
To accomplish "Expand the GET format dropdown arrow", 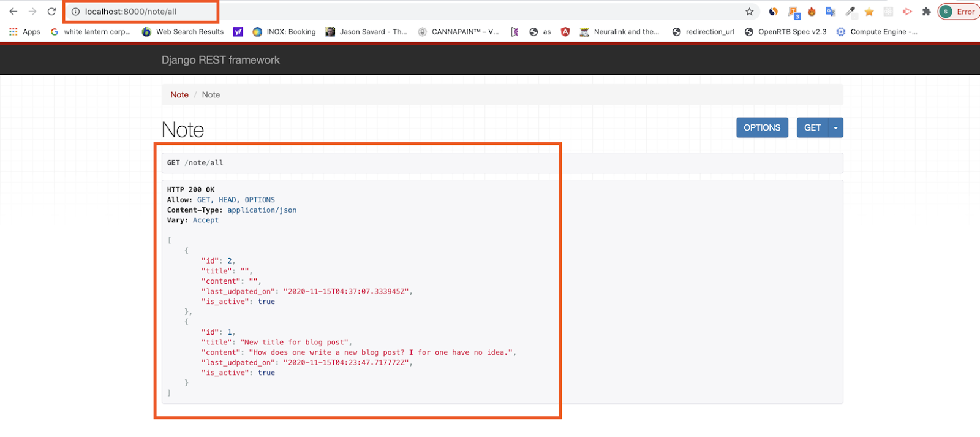I will (x=835, y=127).
